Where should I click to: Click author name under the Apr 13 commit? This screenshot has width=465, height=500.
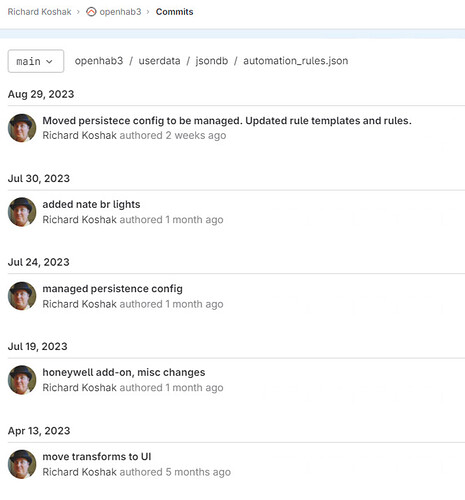tap(79, 472)
